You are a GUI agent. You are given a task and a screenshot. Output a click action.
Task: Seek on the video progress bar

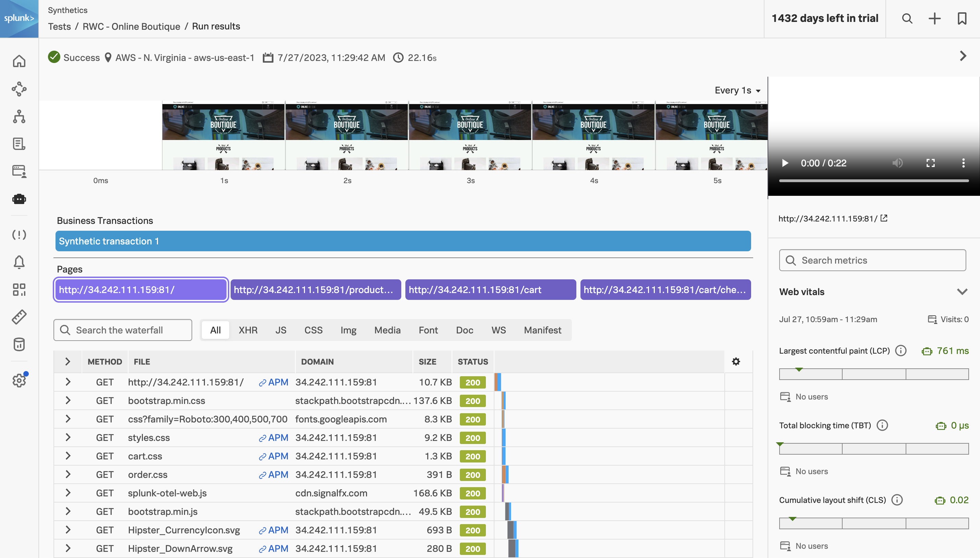point(873,180)
